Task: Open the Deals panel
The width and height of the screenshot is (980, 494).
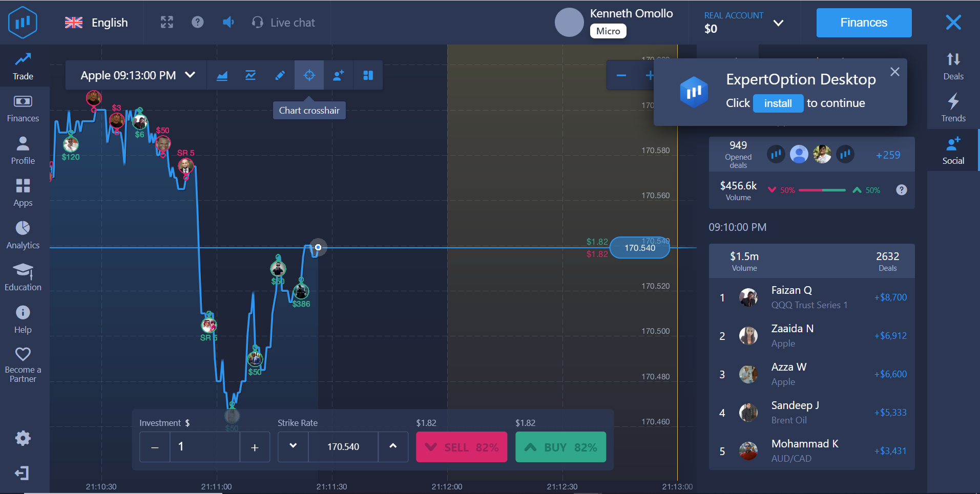Action: click(952, 66)
